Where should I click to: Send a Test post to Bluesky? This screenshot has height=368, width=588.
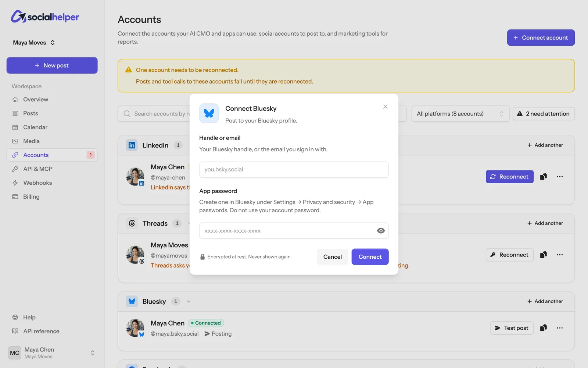click(x=512, y=328)
